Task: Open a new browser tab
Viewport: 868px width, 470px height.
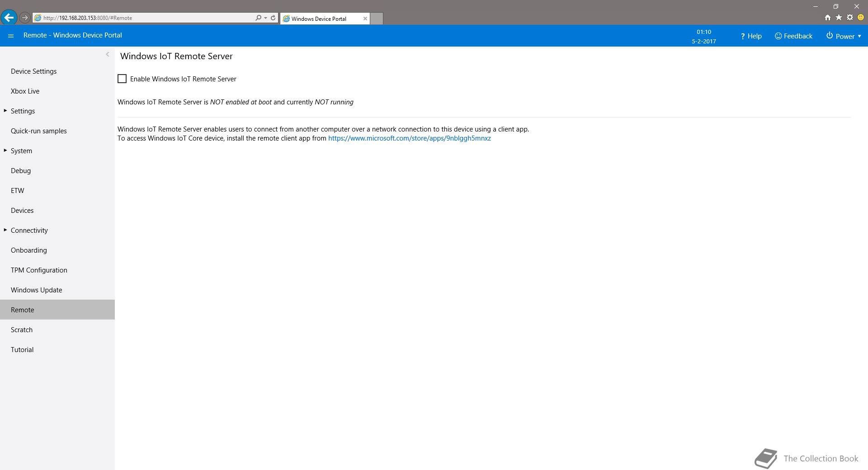Action: 377,19
